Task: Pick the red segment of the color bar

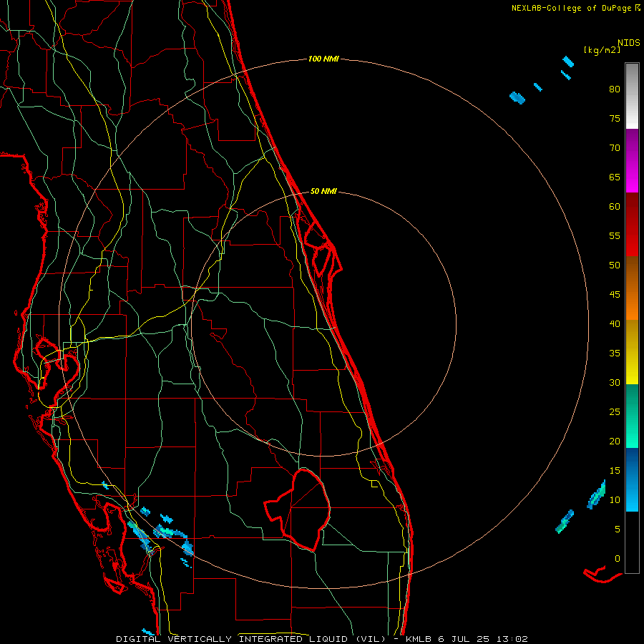Action: [x=632, y=224]
